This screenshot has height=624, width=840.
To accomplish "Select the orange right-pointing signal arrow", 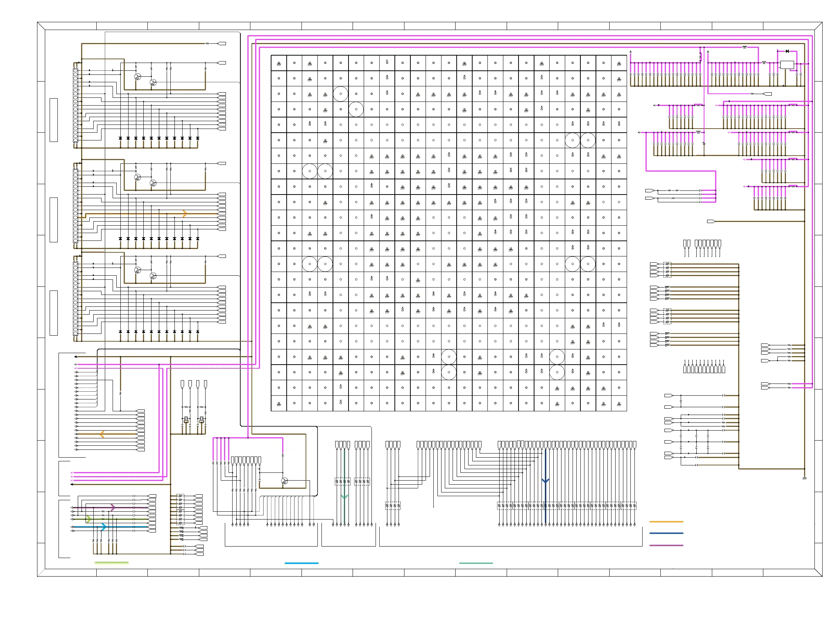I will tap(184, 214).
